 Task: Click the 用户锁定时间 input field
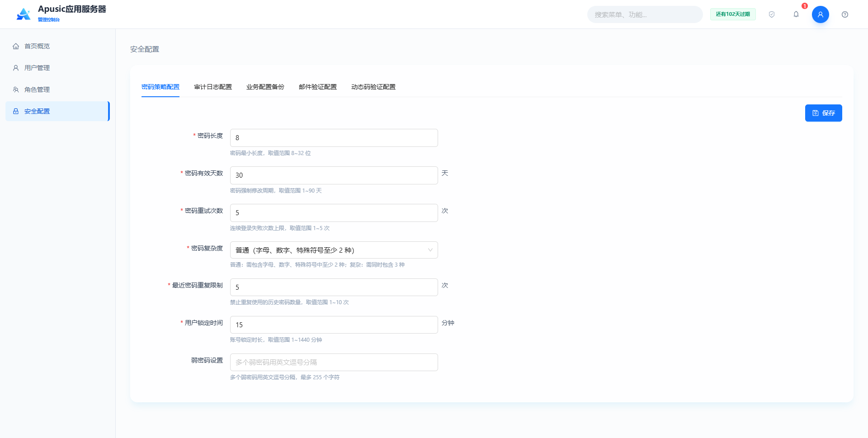coord(334,325)
